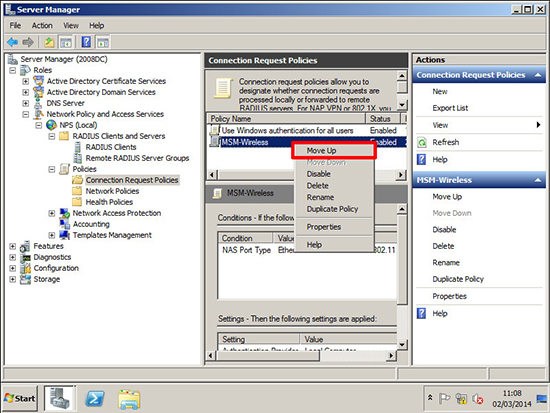Choose Duplicate Policy in the context menu
550x413 pixels.
[334, 209]
